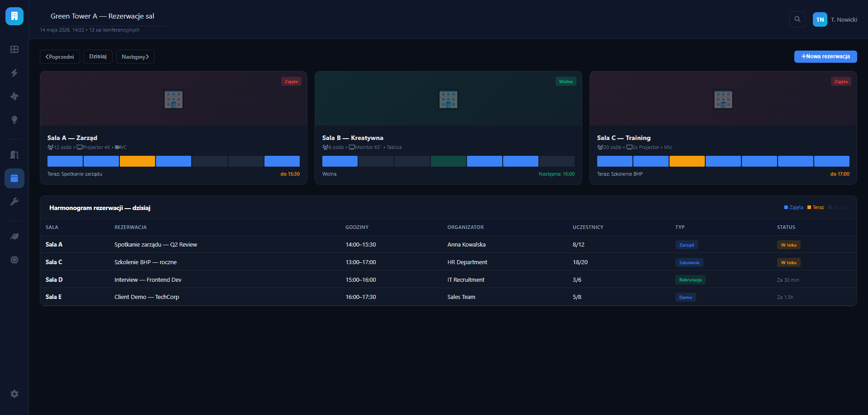The width and height of the screenshot is (868, 415).
Task: Click last blue slot of Sala A timeline
Action: 282,161
